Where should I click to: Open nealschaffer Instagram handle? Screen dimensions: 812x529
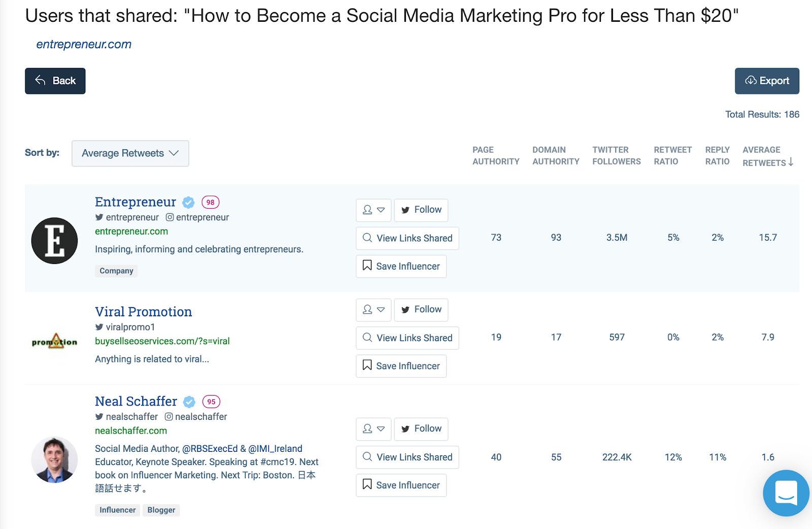click(196, 417)
